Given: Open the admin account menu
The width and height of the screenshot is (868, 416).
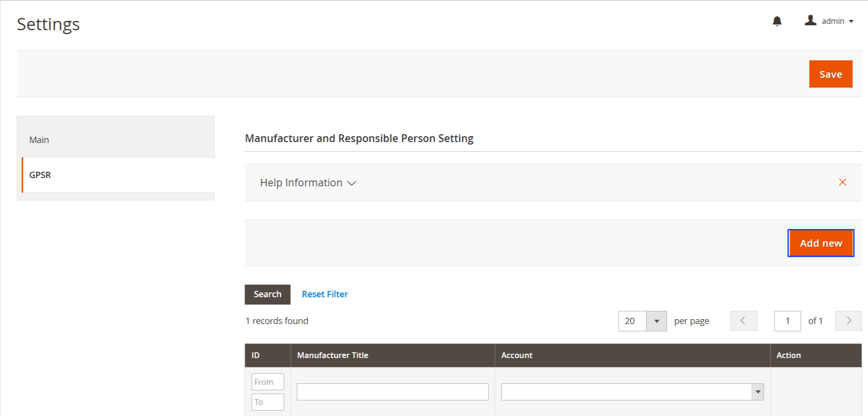Looking at the screenshot, I should 829,21.
